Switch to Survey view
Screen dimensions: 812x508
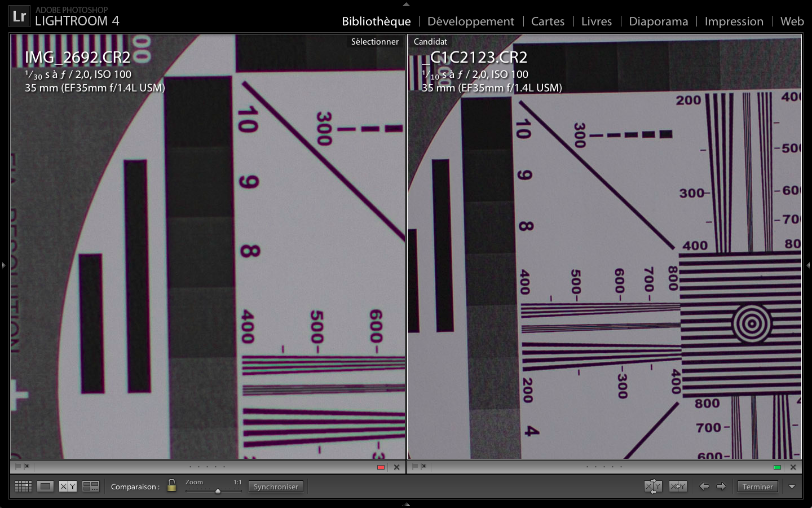click(91, 487)
